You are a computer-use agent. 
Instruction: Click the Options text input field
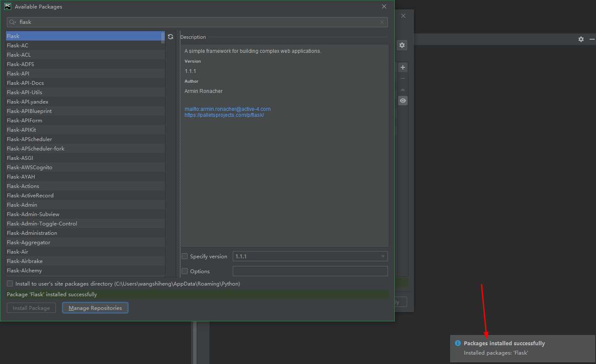tap(310, 271)
